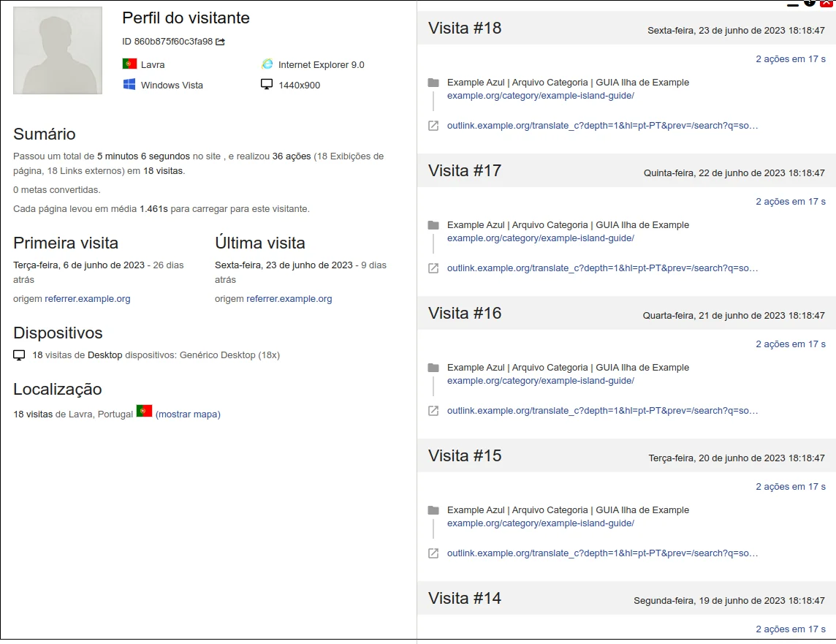836x644 pixels.
Task: Click the folder icon in Visita #16
Action: [x=433, y=368]
